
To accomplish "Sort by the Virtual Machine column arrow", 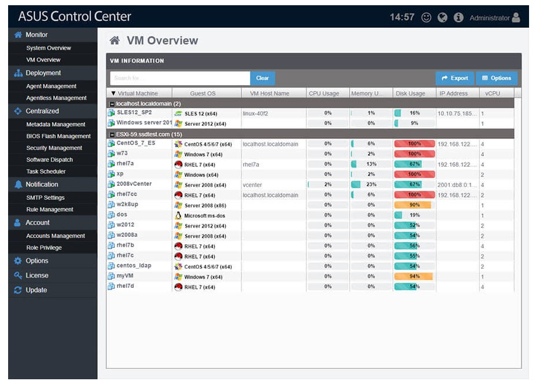I will [113, 93].
